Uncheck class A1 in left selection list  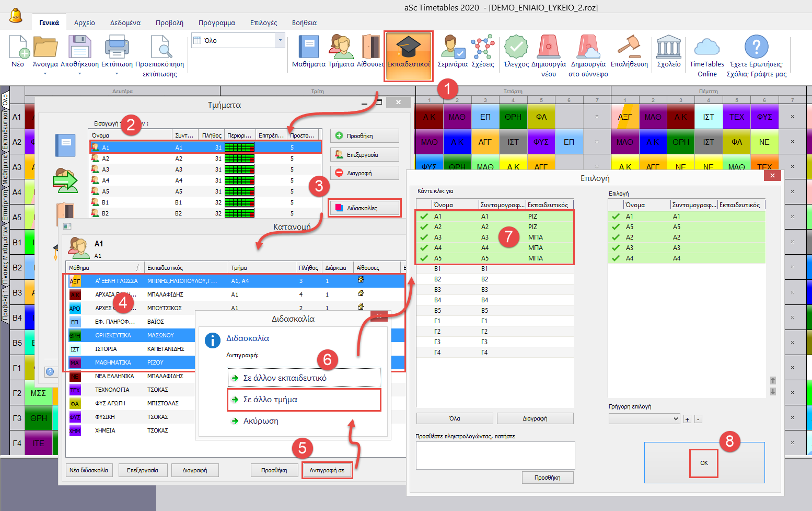pos(424,217)
